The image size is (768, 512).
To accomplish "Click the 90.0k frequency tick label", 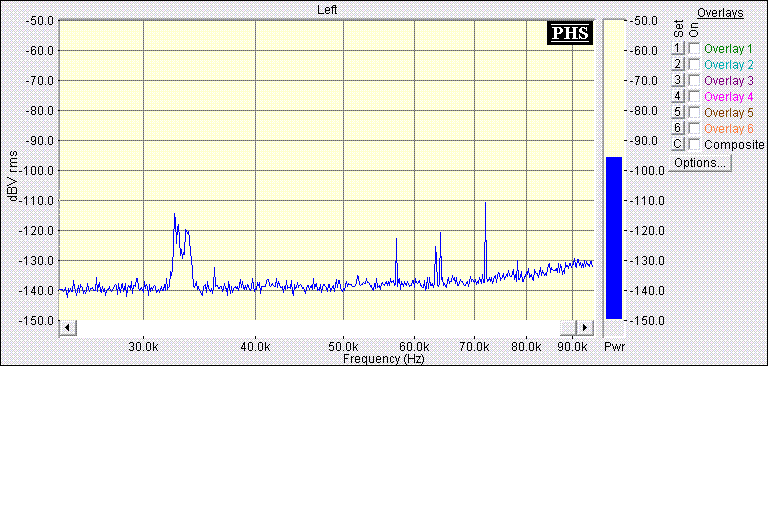I will click(x=572, y=347).
